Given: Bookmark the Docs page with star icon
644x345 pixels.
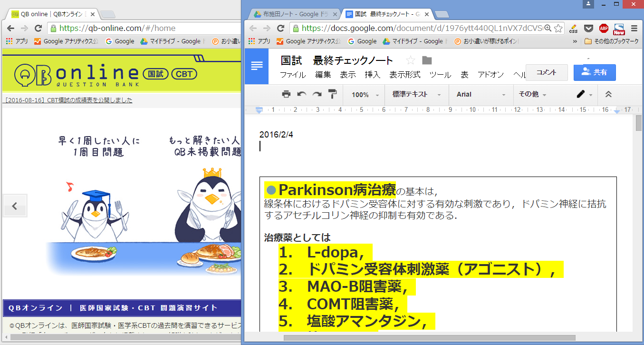Looking at the screenshot, I should [558, 28].
